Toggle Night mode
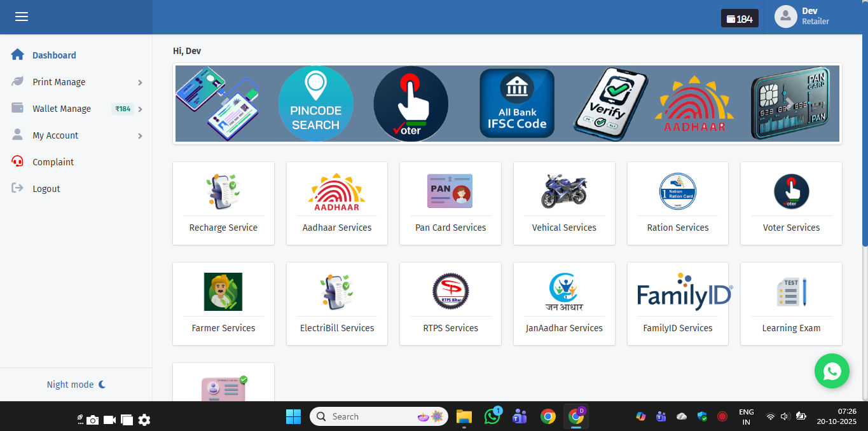This screenshot has width=868, height=431. tap(76, 385)
